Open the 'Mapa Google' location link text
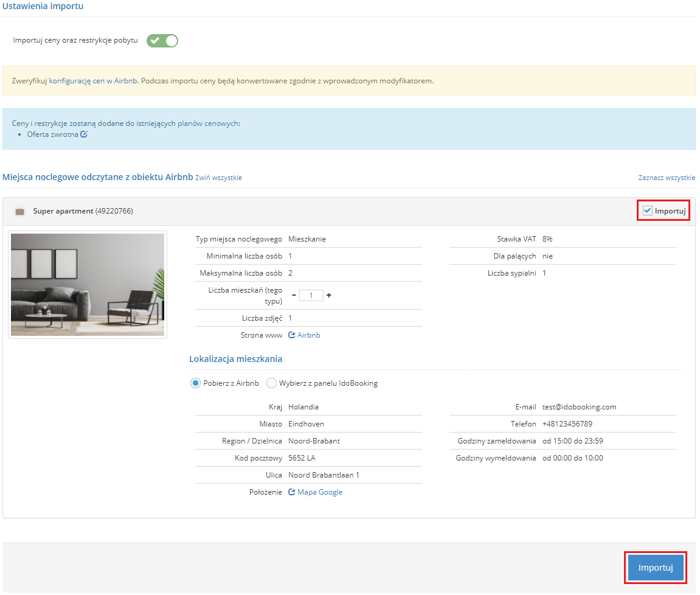 click(320, 492)
